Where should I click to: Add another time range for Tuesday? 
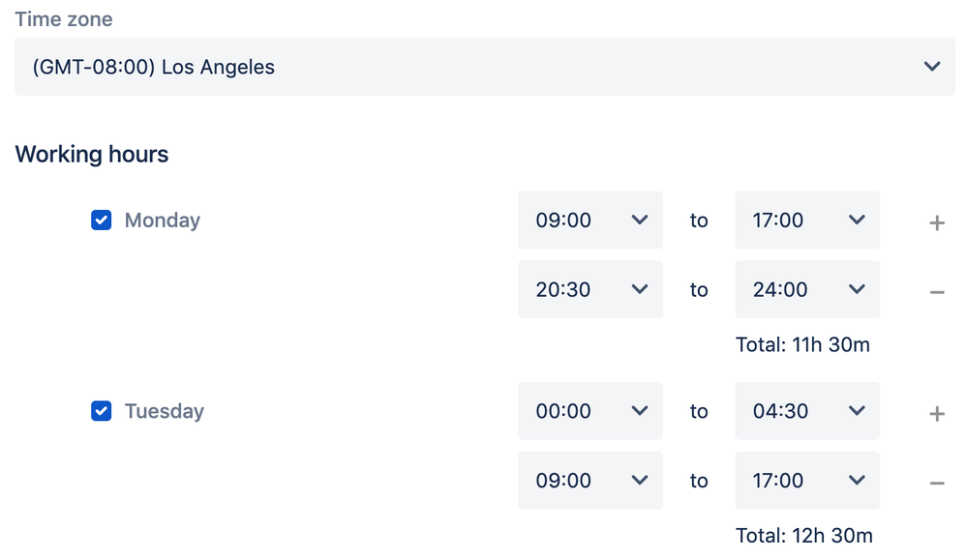click(936, 414)
